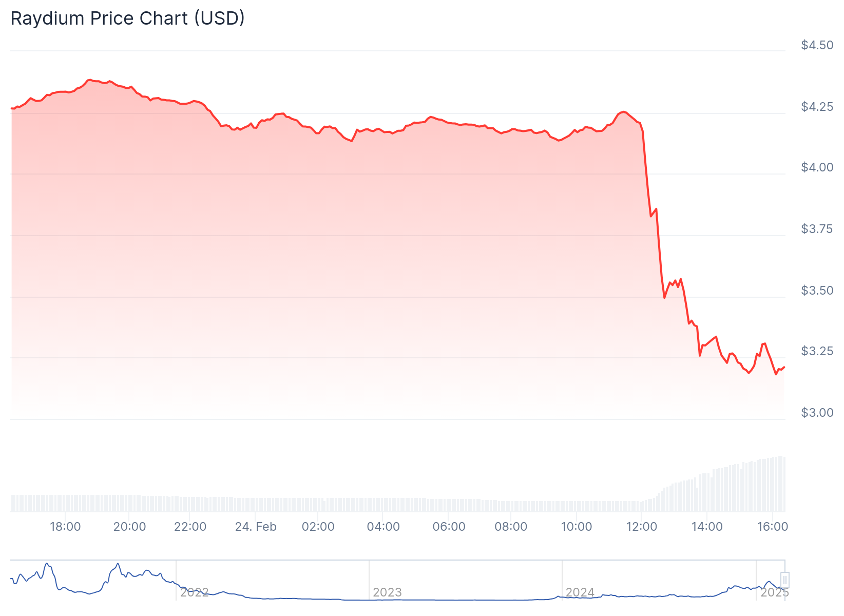Click the $3.00 price axis label
Image resolution: width=844 pixels, height=616 pixels.
pos(817,413)
